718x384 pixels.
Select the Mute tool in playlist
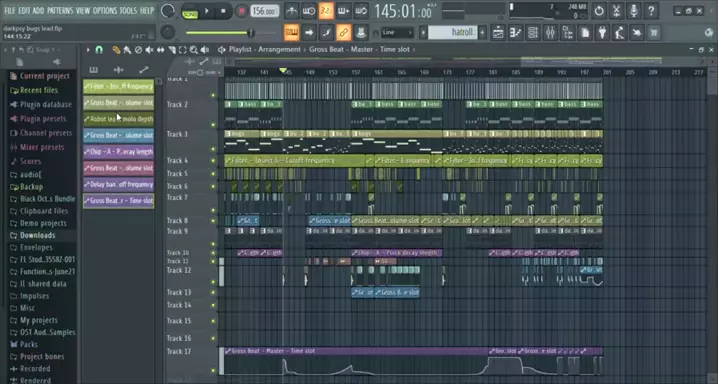149,50
